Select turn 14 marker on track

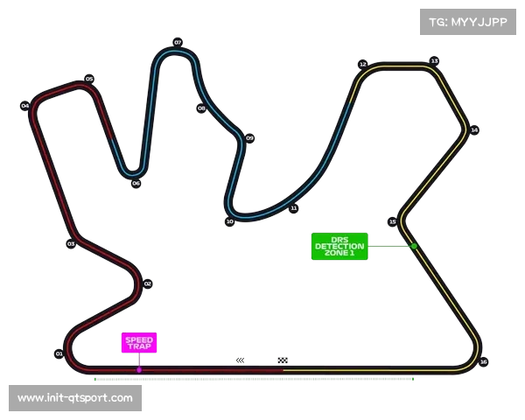pyautogui.click(x=474, y=129)
